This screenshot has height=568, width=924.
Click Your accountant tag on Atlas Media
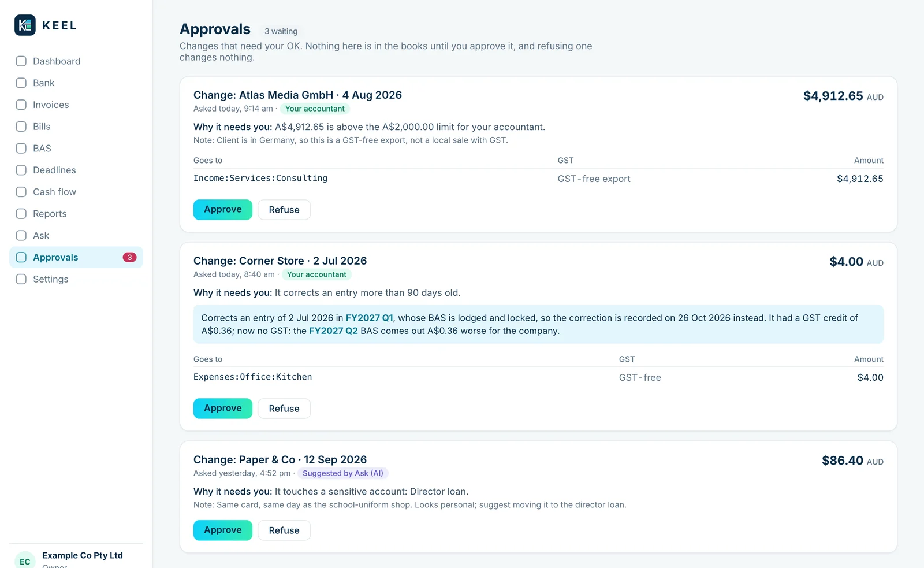(315, 109)
